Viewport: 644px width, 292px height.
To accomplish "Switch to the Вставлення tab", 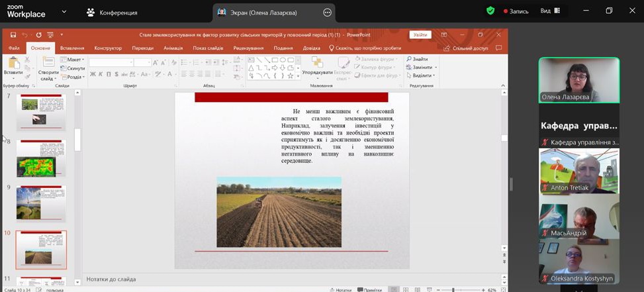I will (72, 48).
